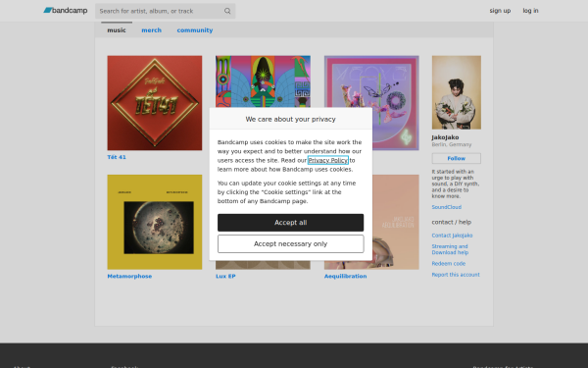Screen dimensions: 588x368
Task: Follow JakoJako
Action: click(x=457, y=158)
